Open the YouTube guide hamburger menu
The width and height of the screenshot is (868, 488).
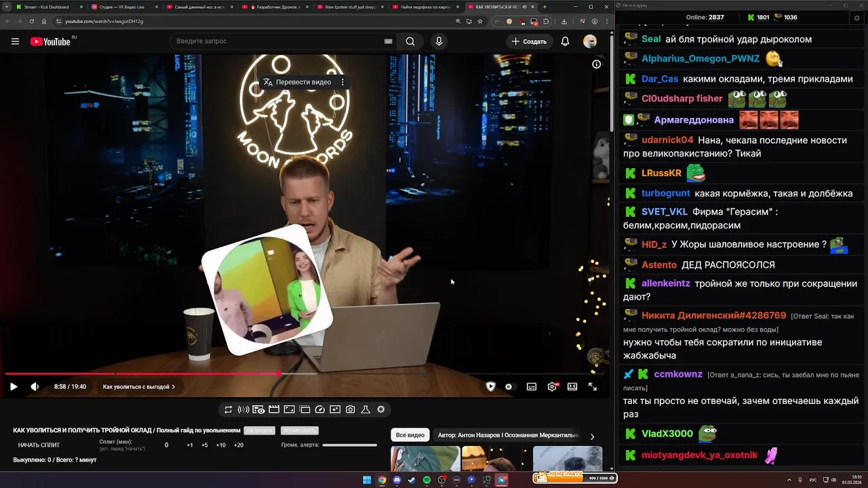click(15, 41)
